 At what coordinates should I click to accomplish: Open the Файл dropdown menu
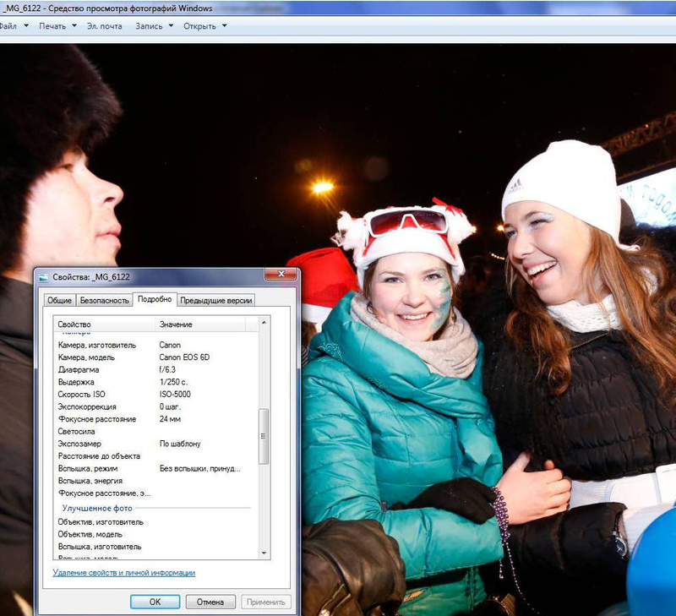(12, 26)
